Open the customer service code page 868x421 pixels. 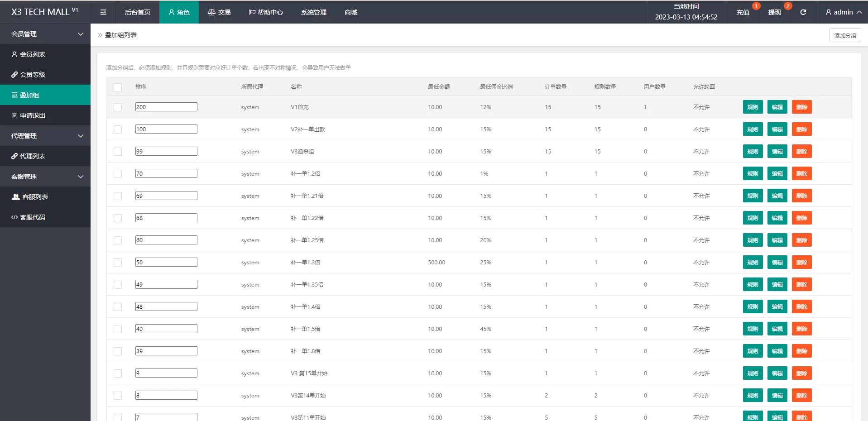[x=33, y=217]
